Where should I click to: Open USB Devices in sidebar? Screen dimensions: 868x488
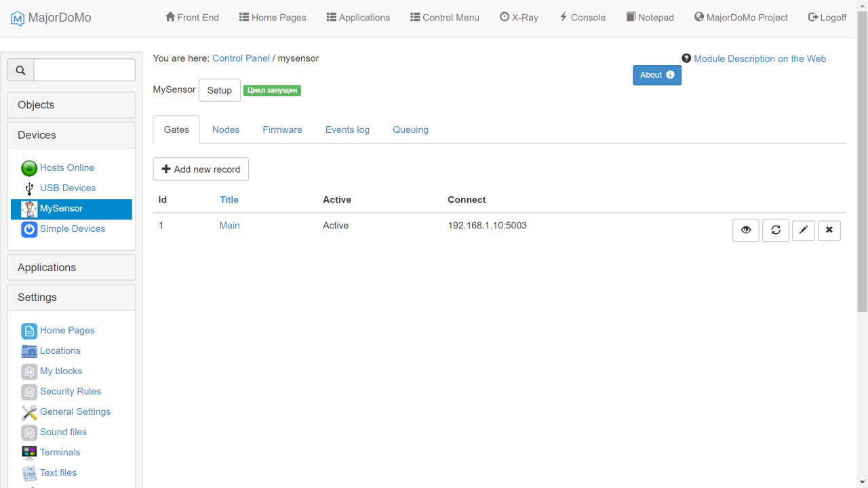(x=67, y=188)
